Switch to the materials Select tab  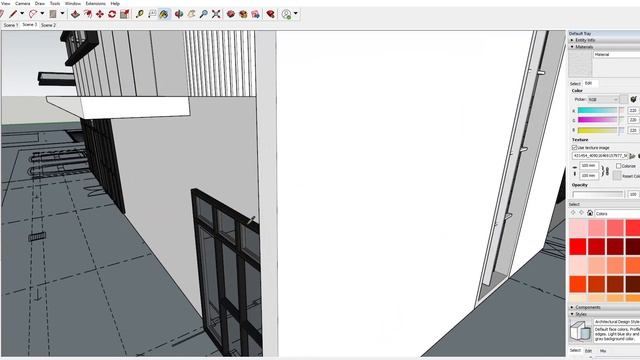575,83
